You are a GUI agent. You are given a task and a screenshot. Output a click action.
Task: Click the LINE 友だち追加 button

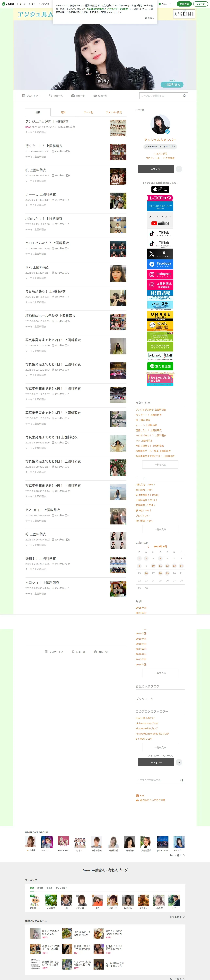[x=160, y=366]
